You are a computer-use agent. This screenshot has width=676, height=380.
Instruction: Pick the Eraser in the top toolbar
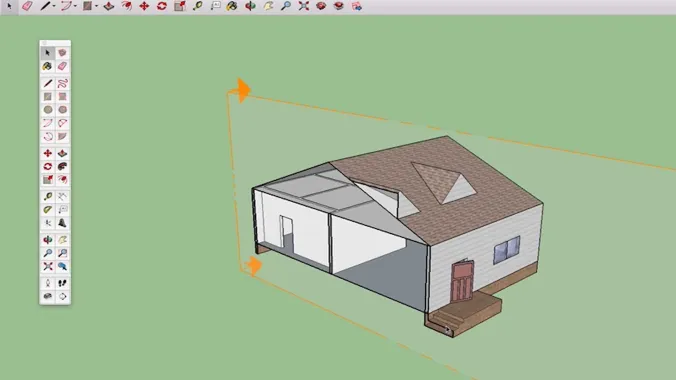tap(27, 6)
